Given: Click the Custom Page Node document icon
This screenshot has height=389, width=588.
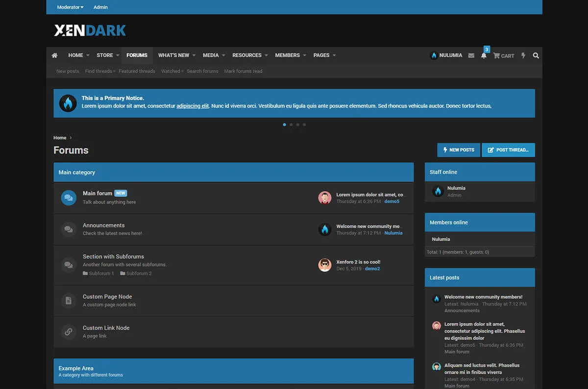Looking at the screenshot, I should [69, 300].
